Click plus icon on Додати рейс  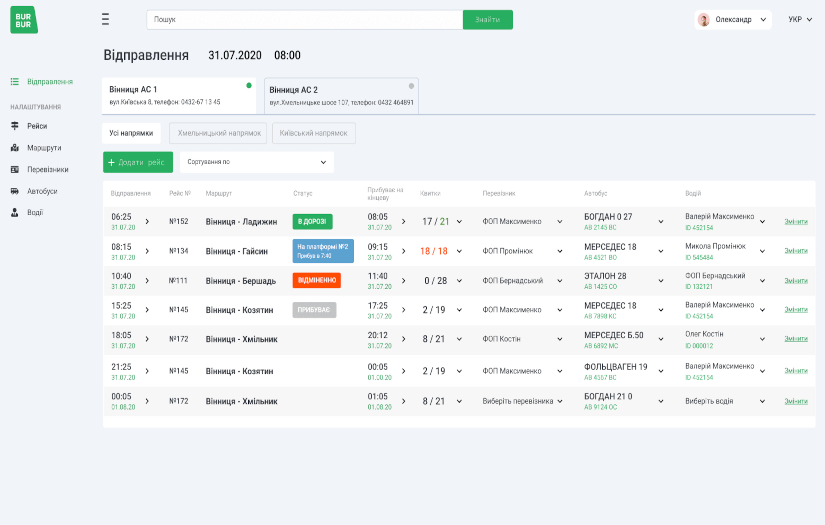(x=111, y=163)
